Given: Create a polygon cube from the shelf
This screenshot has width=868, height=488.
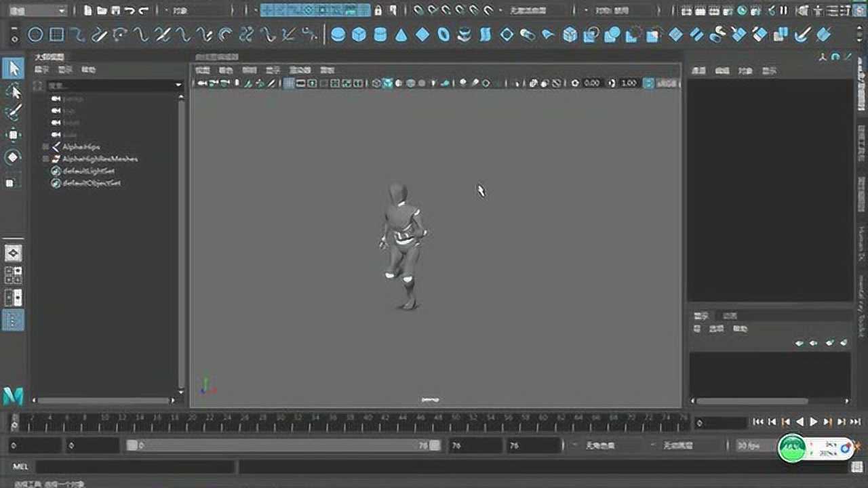Looking at the screenshot, I should pyautogui.click(x=359, y=34).
